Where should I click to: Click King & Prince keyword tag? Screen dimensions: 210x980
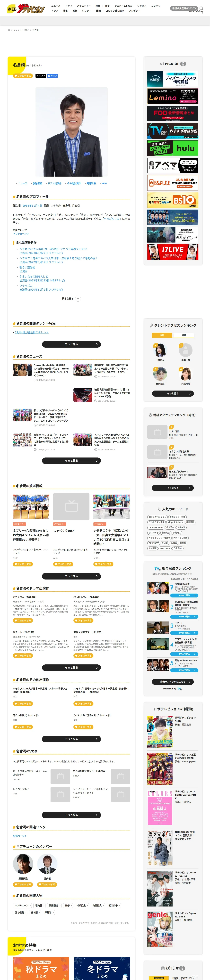pos(175,522)
